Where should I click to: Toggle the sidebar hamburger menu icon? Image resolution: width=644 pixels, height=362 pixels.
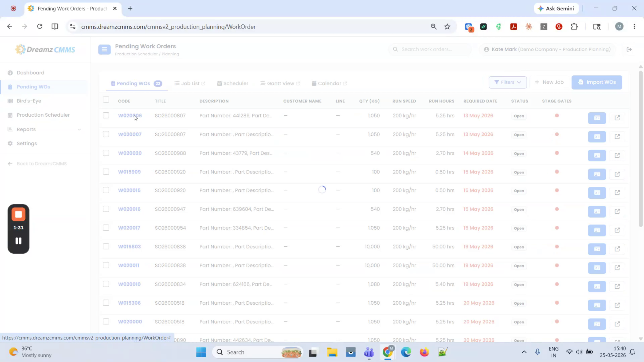[104, 49]
